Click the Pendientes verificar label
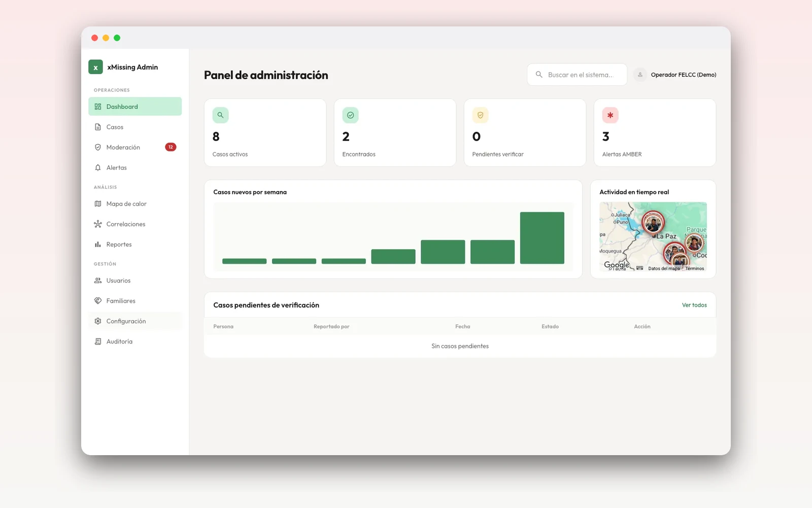This screenshot has width=812, height=508. pyautogui.click(x=498, y=154)
